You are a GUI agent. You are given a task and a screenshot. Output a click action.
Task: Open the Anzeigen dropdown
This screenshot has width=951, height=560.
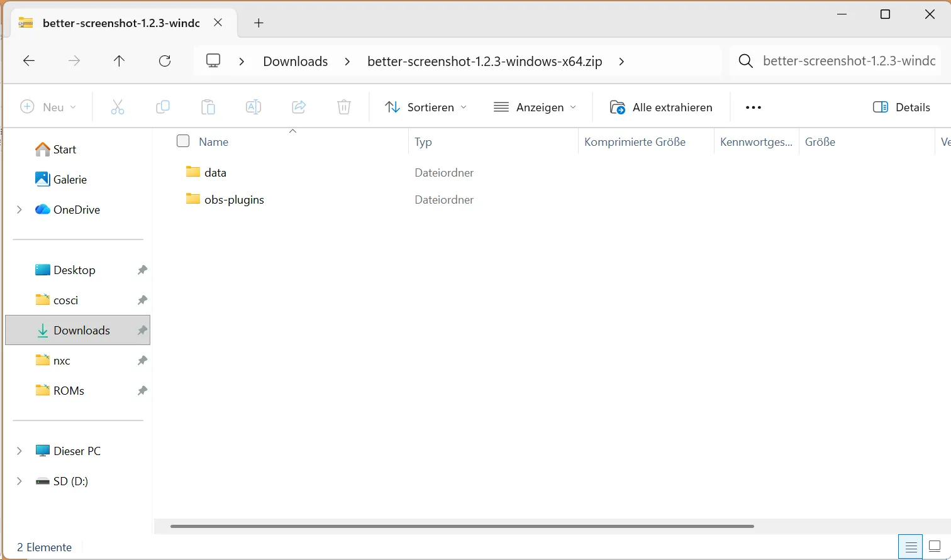pos(535,107)
